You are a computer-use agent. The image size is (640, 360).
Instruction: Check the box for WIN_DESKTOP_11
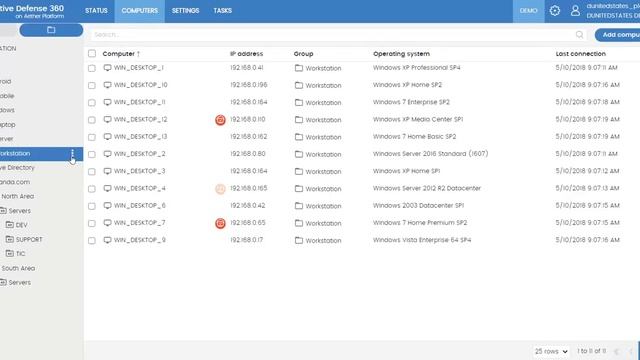click(x=92, y=102)
